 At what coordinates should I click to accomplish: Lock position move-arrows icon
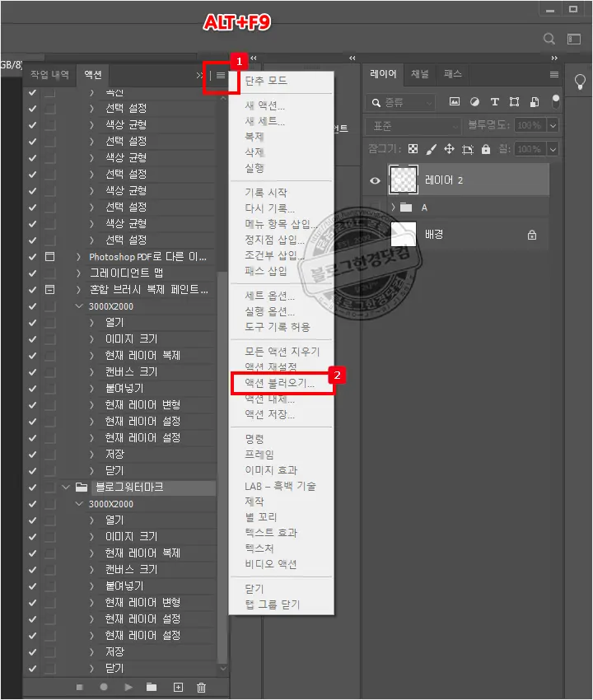[449, 149]
